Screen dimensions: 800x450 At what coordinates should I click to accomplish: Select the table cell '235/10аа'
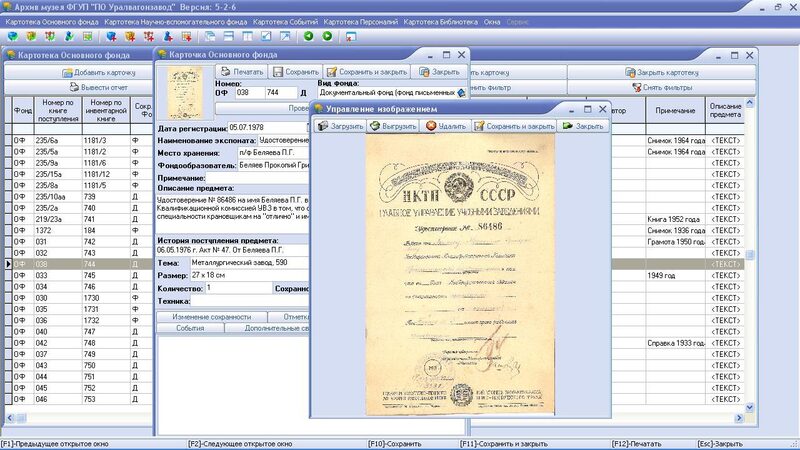(58, 196)
